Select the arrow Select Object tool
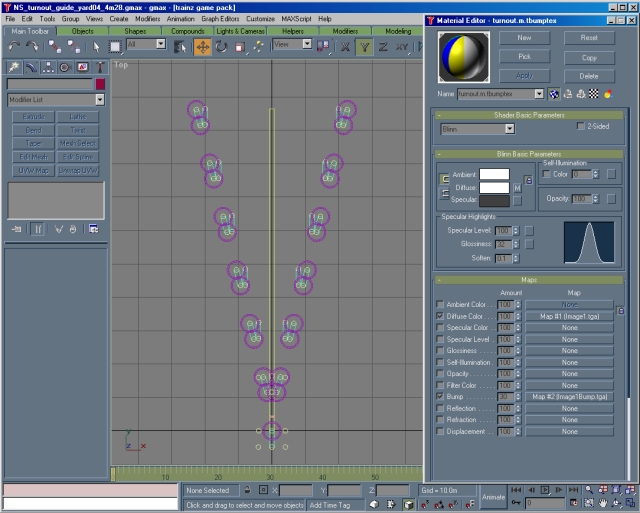 tap(96, 47)
